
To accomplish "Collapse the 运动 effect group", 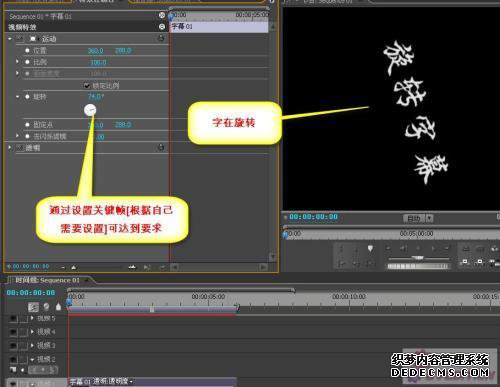I will 10,39.
